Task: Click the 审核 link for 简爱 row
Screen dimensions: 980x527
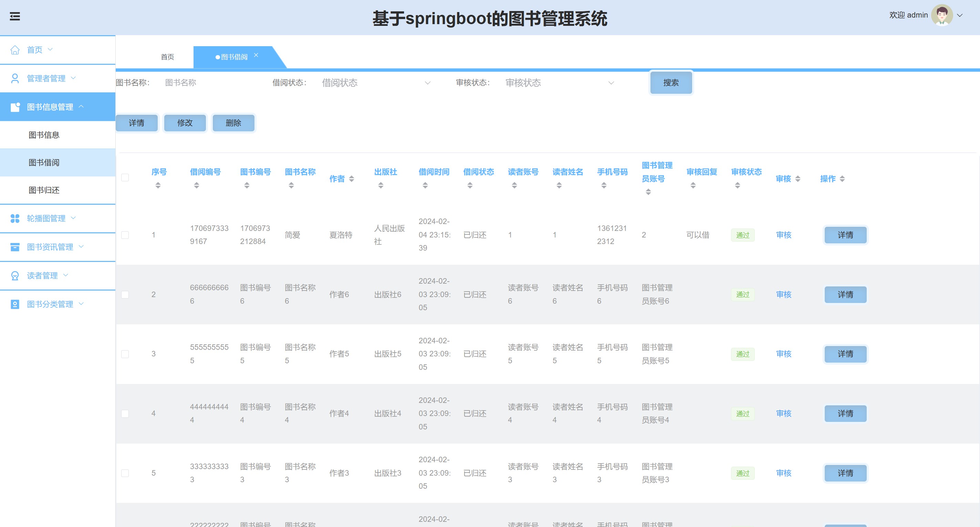Action: [783, 235]
